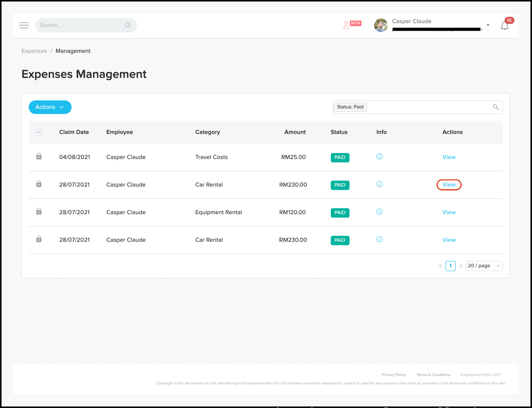Go to next page arrow
532x408 pixels.
(461, 266)
